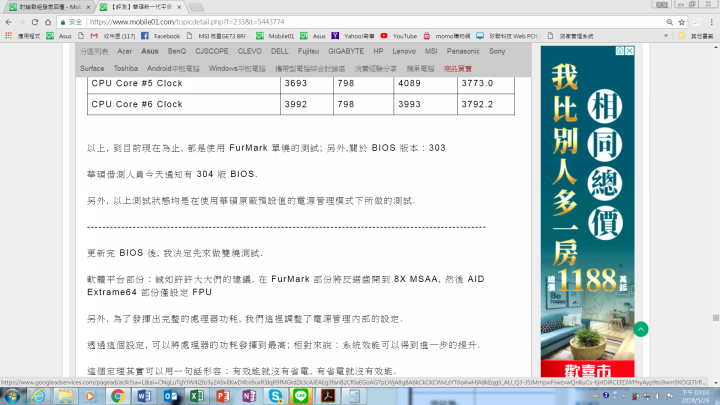This screenshot has height=405, width=720.
Task: Open the browser home page
Action: (48, 22)
